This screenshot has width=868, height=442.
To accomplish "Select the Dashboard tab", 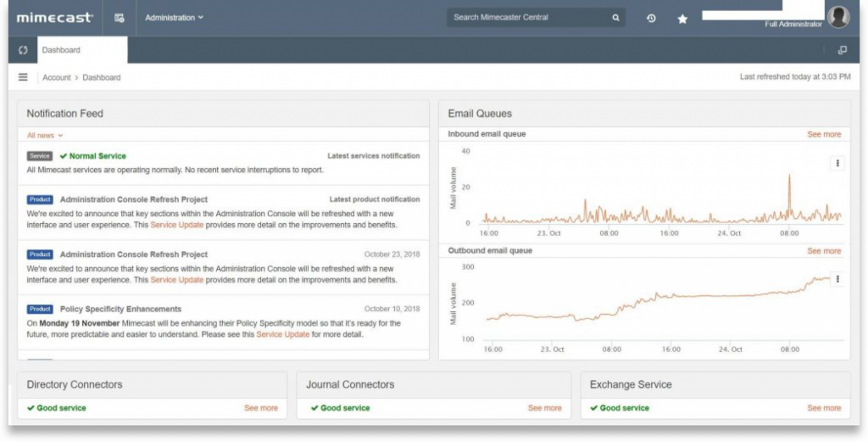I will (x=82, y=50).
